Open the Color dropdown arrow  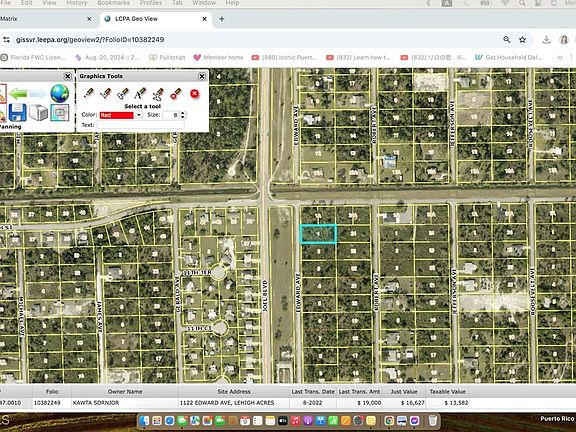pos(139,115)
